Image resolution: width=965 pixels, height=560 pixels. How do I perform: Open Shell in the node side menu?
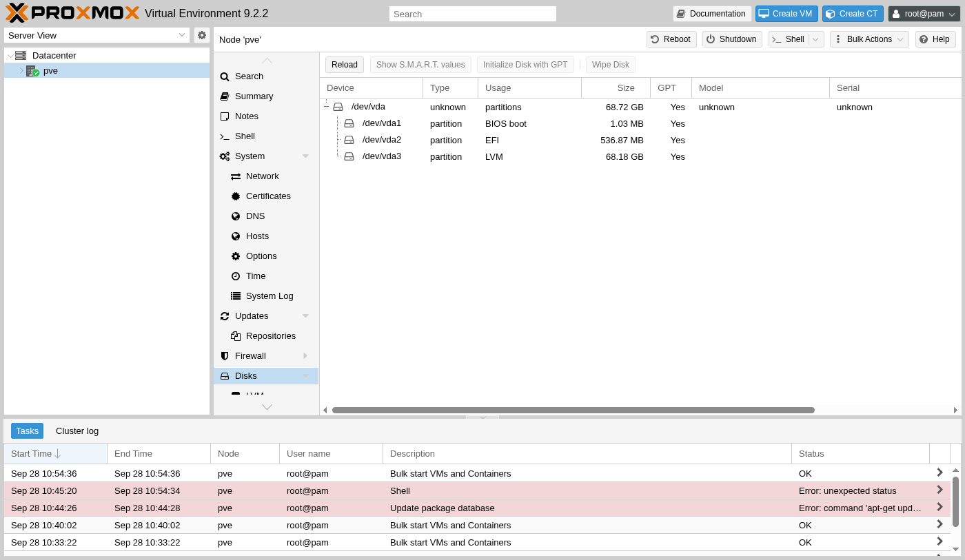(x=266, y=136)
